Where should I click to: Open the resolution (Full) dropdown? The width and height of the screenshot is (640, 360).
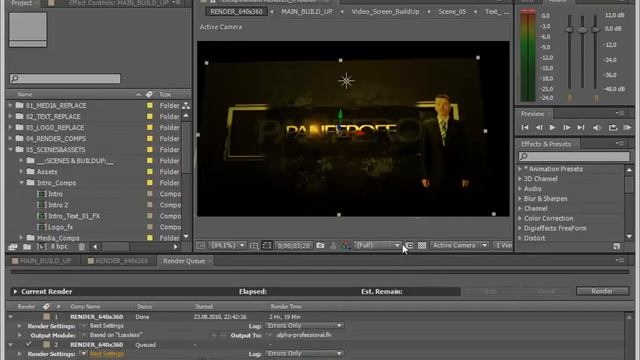(x=378, y=245)
